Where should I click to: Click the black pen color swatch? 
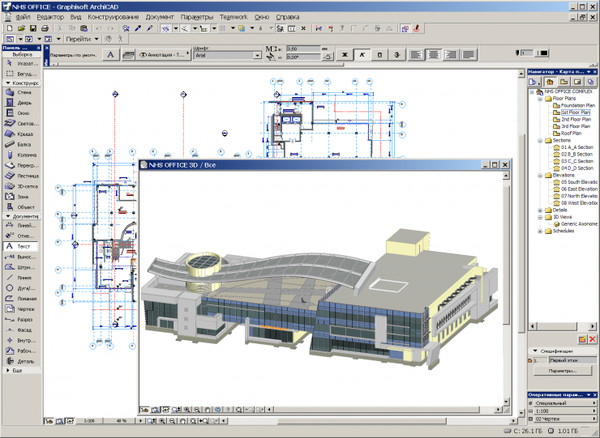click(x=544, y=53)
